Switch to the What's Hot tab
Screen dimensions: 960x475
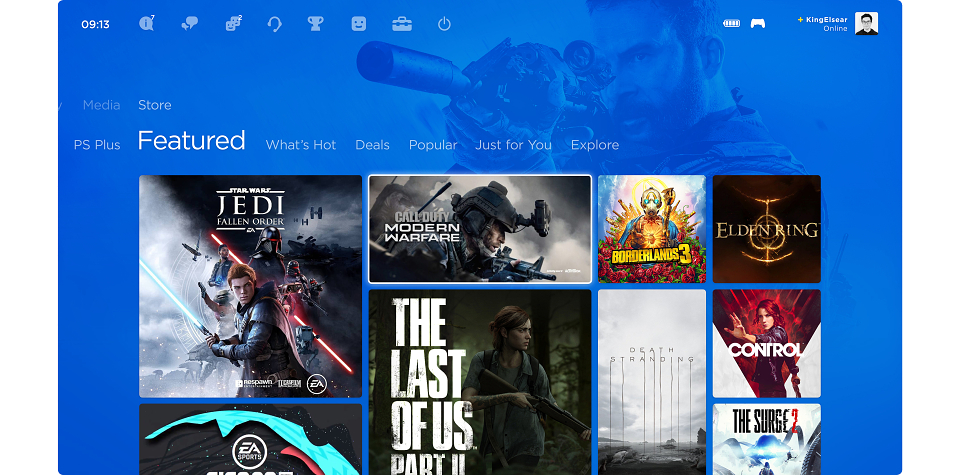tap(301, 145)
